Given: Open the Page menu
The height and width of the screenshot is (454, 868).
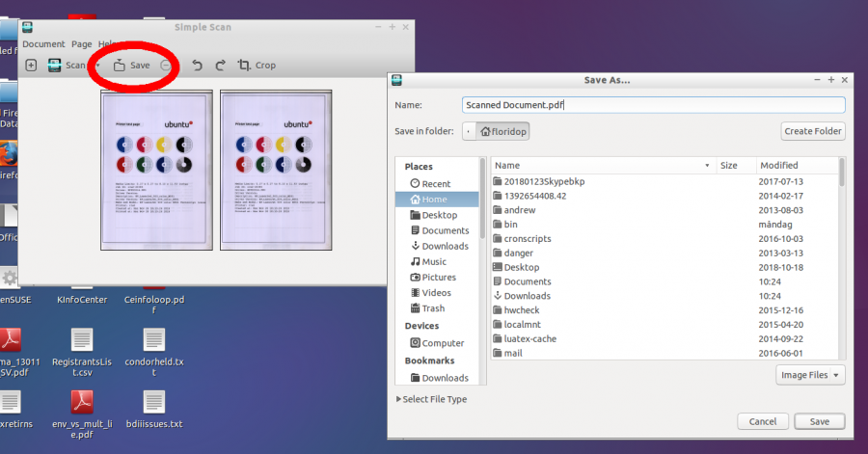Looking at the screenshot, I should point(82,44).
